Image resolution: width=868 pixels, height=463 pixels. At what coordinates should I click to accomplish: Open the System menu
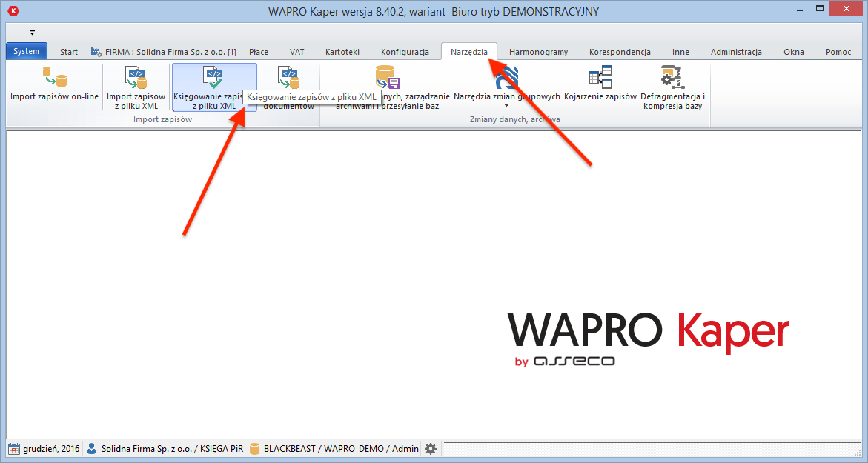[x=26, y=52]
